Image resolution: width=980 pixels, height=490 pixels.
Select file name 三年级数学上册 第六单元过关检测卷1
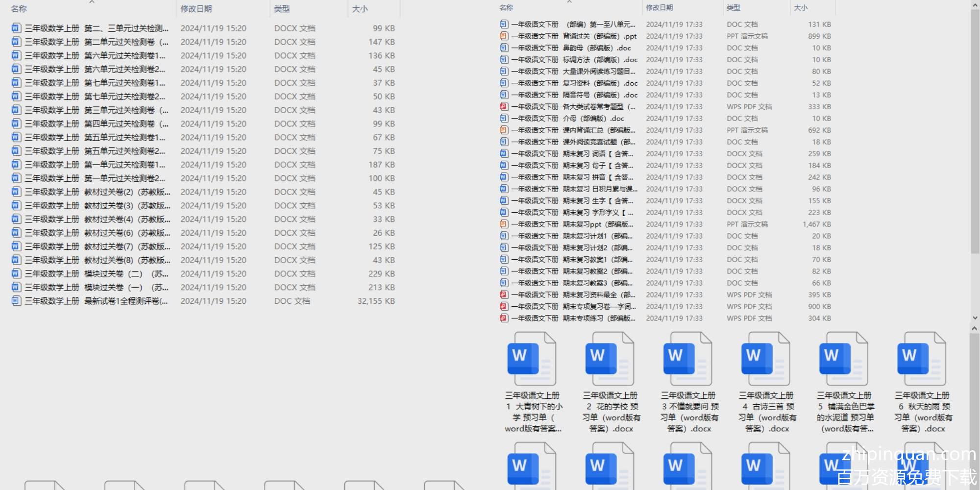click(95, 55)
